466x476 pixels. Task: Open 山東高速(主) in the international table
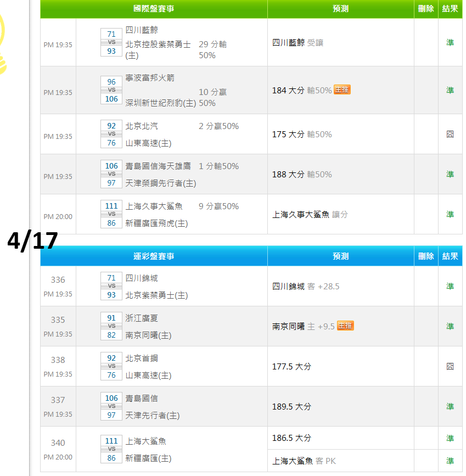point(148,143)
